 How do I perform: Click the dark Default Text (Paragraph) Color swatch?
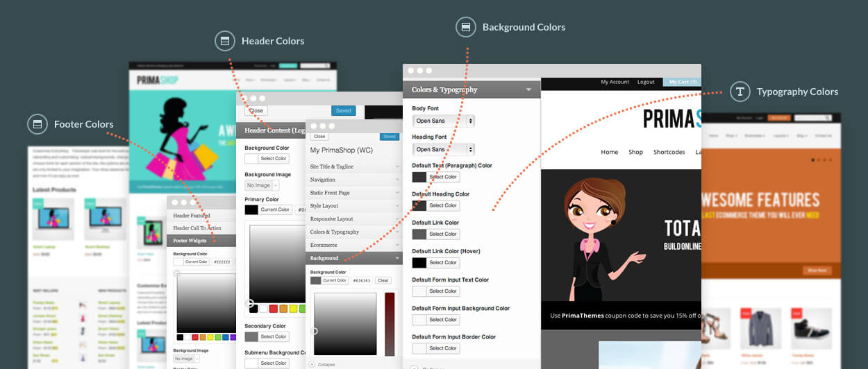click(x=419, y=177)
